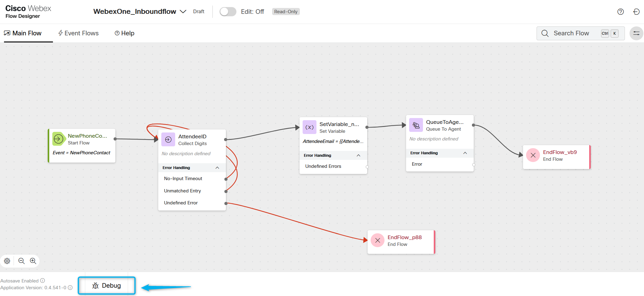Open the filter sliders panel icon

pos(636,33)
